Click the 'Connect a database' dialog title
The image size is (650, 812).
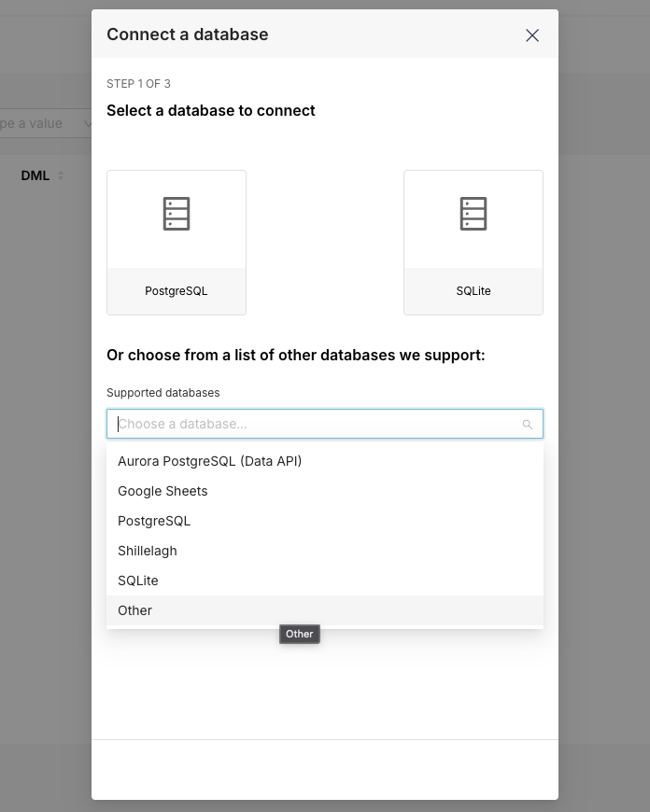[188, 35]
